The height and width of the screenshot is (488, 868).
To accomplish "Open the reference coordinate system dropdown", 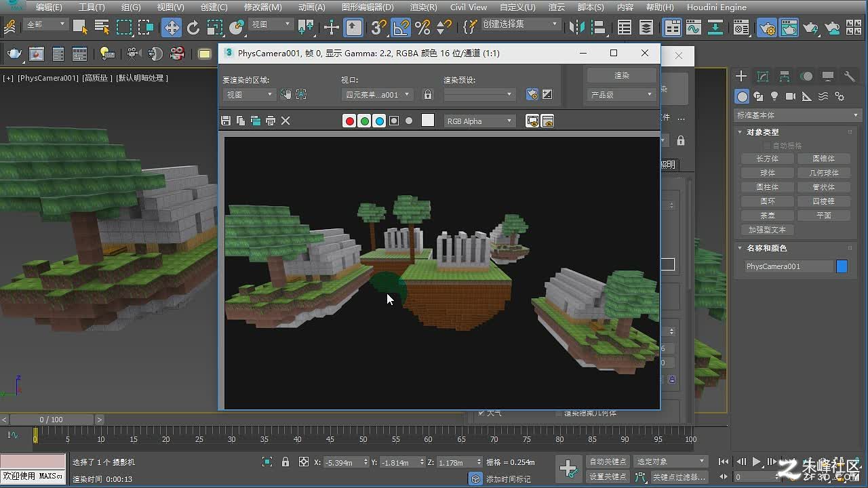I will (x=271, y=24).
